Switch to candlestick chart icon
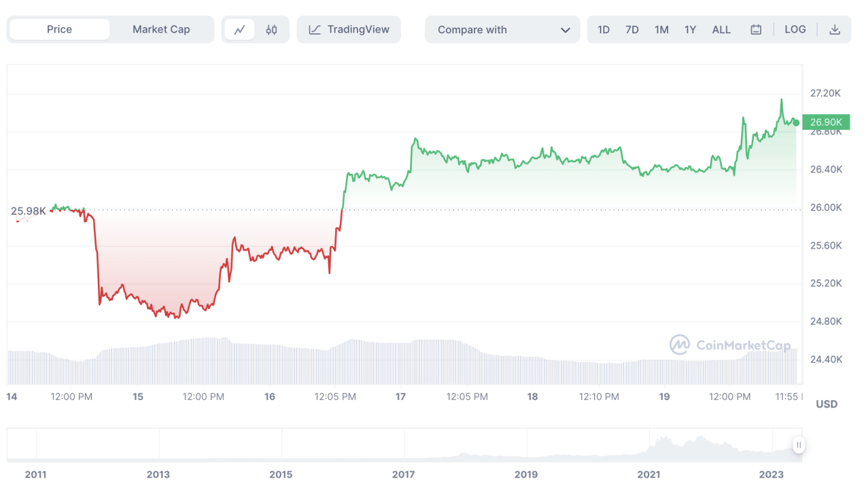This screenshot has height=504, width=866. tap(272, 30)
